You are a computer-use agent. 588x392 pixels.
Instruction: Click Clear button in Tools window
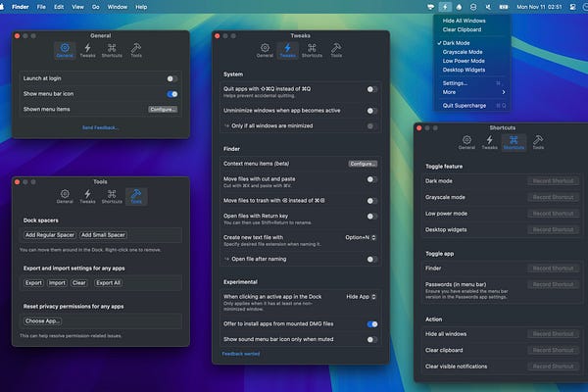click(x=79, y=283)
